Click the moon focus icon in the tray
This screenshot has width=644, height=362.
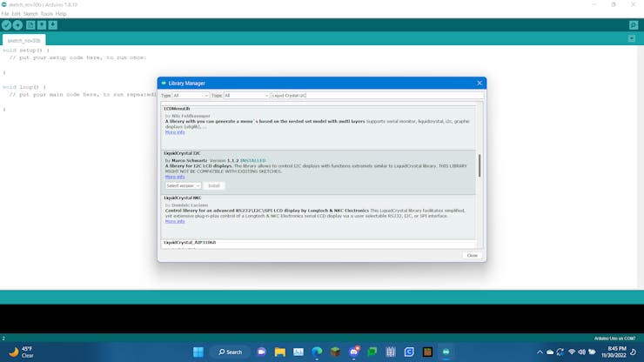tap(634, 352)
